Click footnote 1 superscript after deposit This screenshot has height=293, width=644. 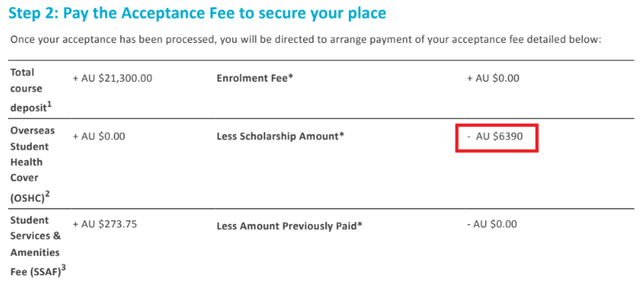click(x=49, y=104)
